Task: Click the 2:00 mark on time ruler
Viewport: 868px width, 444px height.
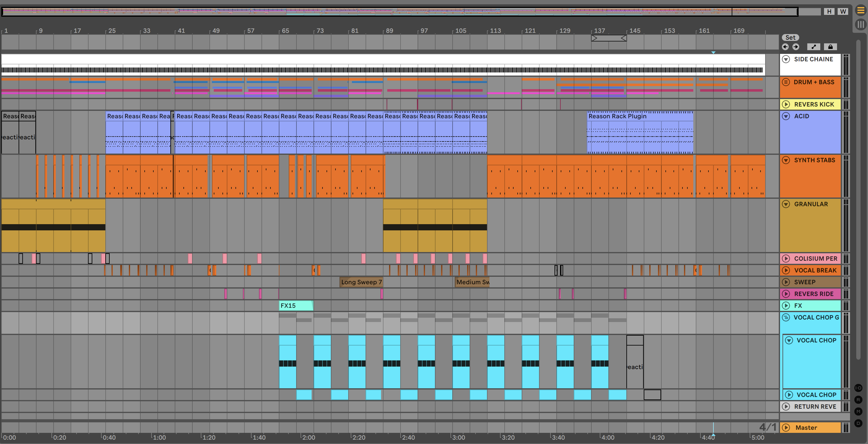Action: point(308,437)
